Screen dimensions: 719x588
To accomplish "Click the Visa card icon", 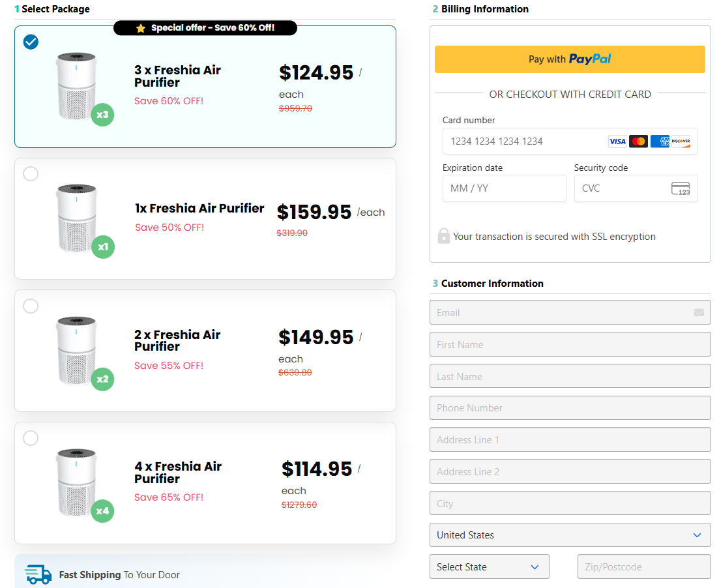I will point(617,141).
